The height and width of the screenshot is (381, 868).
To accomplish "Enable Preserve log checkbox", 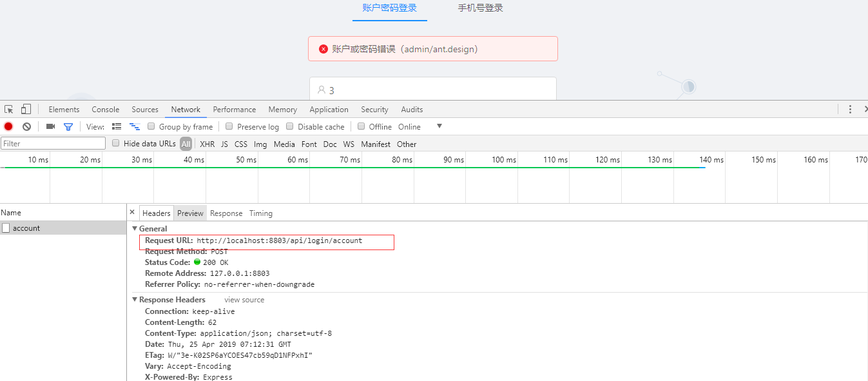I will coord(229,126).
